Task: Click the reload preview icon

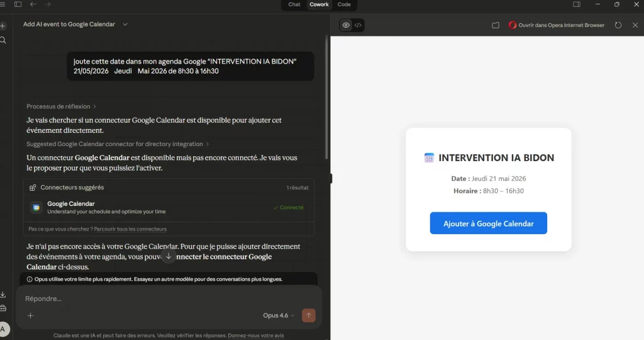Action: pos(618,25)
